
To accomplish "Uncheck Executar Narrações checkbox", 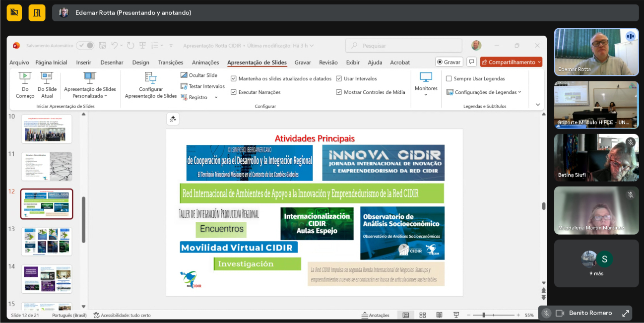I will pos(234,92).
